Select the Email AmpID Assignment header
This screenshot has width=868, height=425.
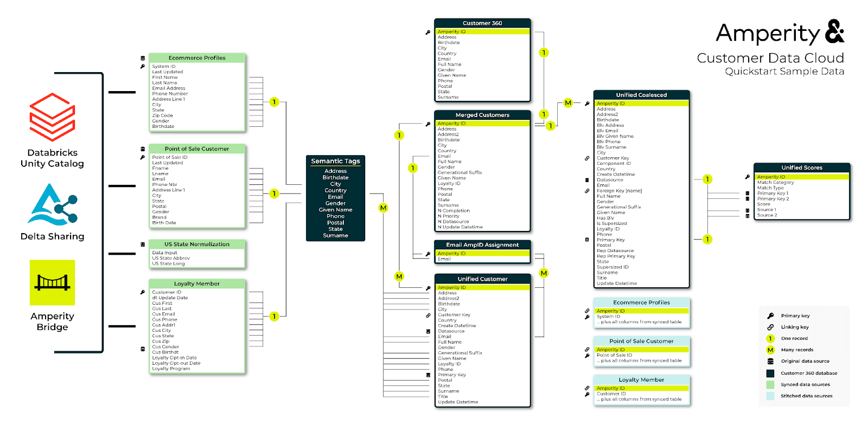click(x=482, y=245)
